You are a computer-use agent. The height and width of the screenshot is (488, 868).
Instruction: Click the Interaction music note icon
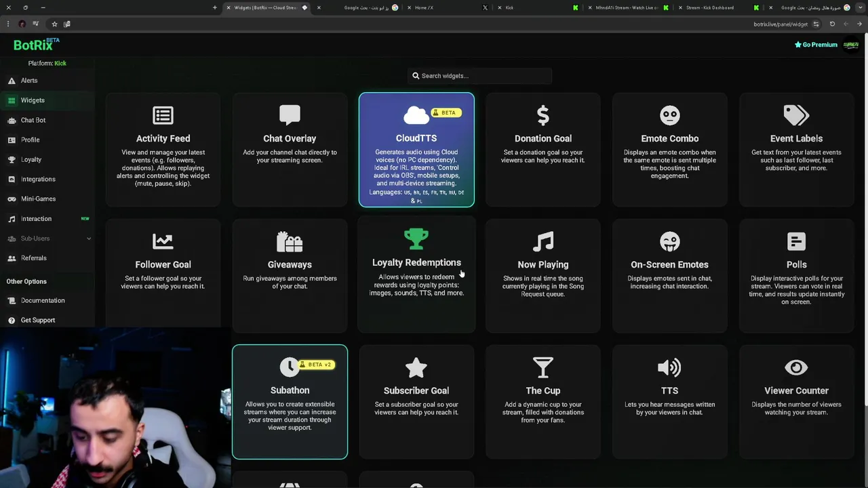pos(12,219)
